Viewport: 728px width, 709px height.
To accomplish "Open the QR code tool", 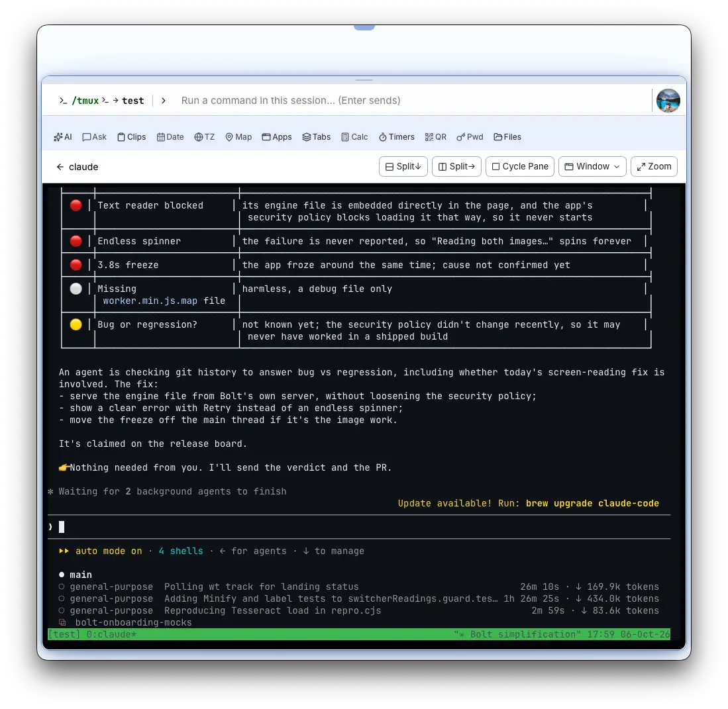I will coord(435,137).
